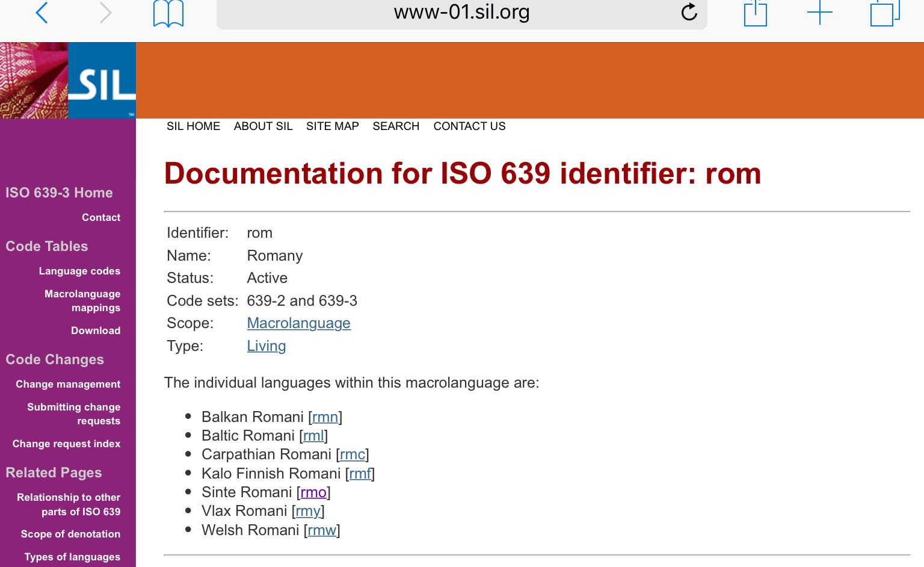Open the Safari bookmarks book icon
The image size is (924, 567).
click(x=168, y=13)
